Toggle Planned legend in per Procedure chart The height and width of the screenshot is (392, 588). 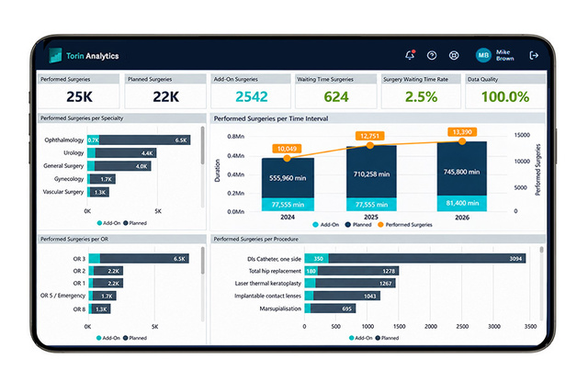[x=388, y=338]
